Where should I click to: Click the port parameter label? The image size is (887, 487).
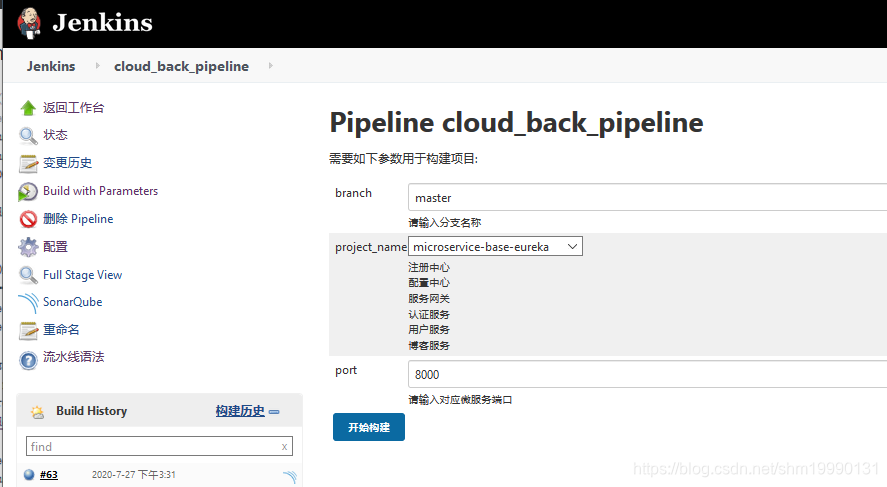coord(346,370)
